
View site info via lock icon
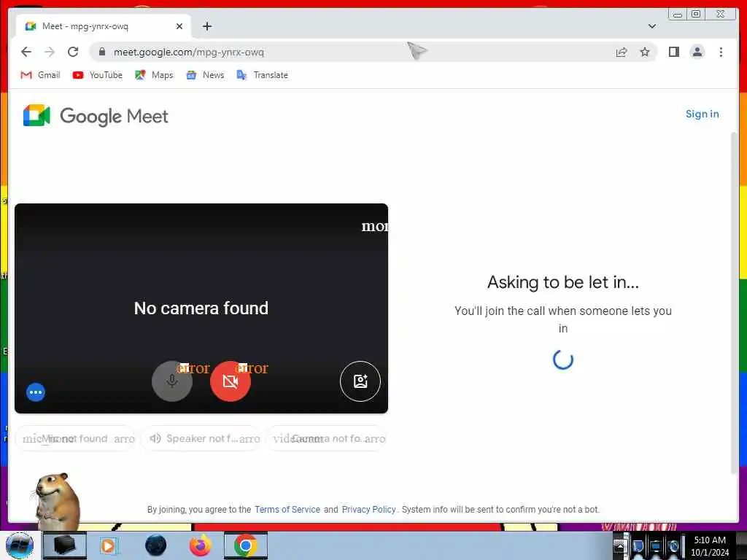coord(101,52)
